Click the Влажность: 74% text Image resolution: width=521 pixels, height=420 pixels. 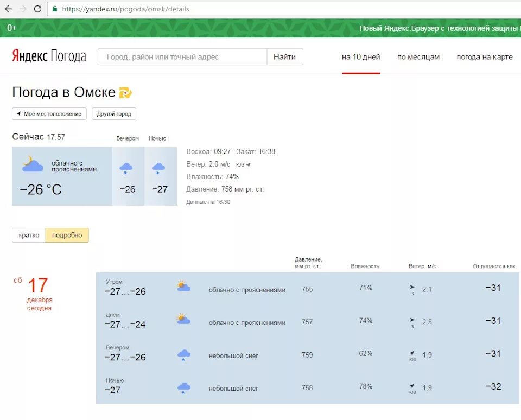tap(212, 176)
